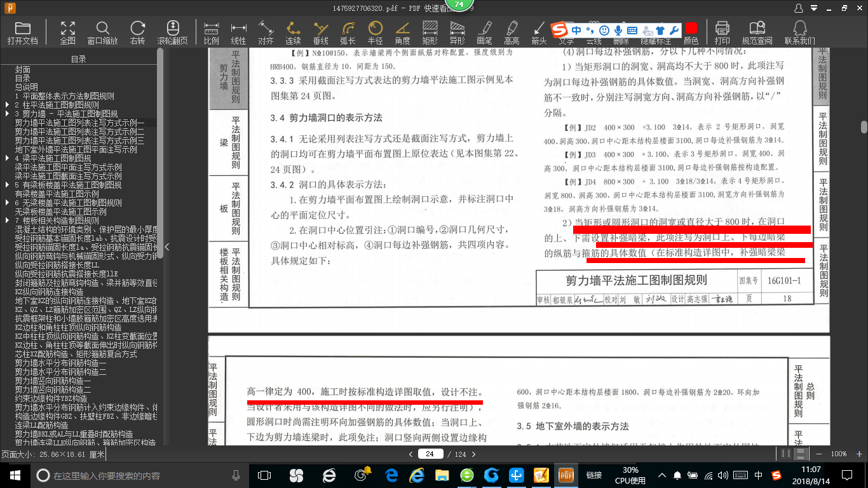
Task: Select the 半径 radius tool
Action: 375,33
